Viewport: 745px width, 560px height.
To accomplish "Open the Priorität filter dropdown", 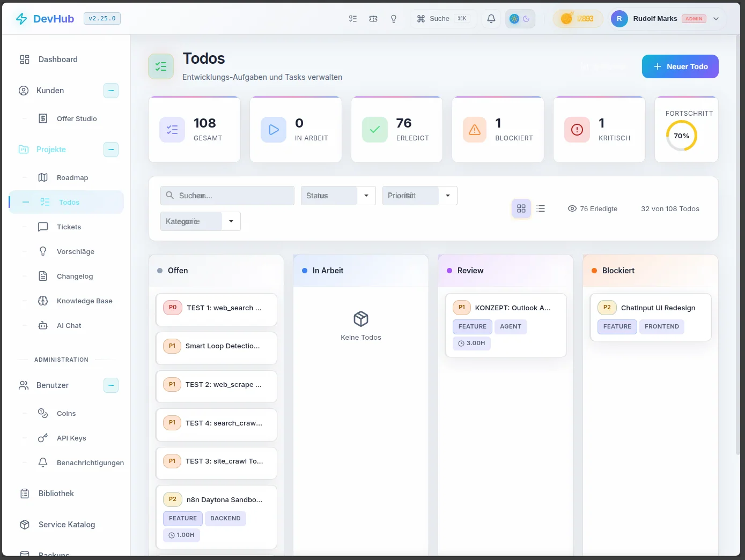I will (420, 196).
